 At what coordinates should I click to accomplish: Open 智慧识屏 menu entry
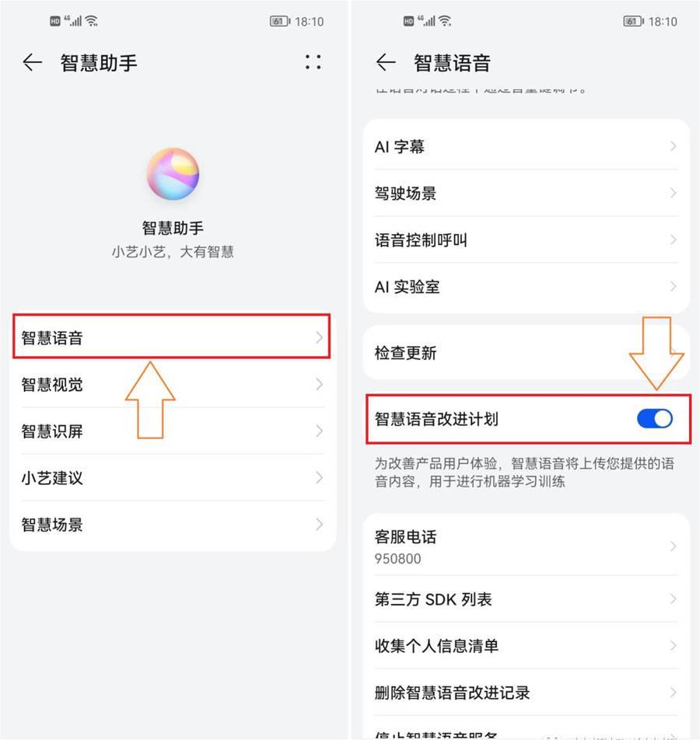(x=173, y=431)
